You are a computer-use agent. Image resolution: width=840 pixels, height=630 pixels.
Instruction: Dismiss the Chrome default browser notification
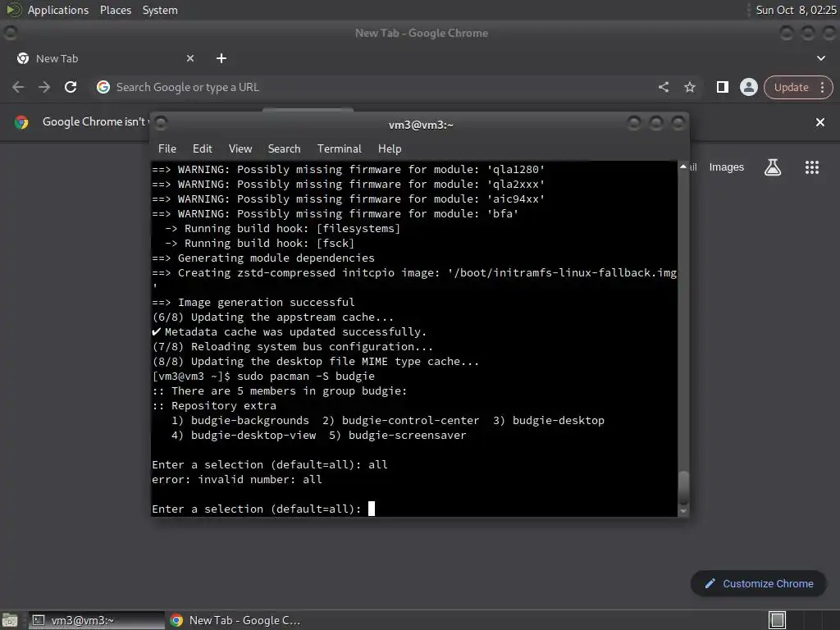819,122
